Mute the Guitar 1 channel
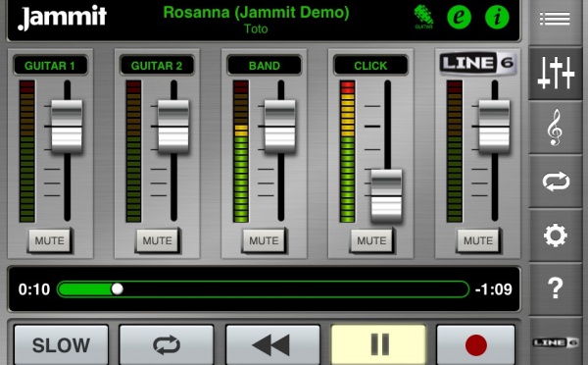The width and height of the screenshot is (588, 365). 50,240
